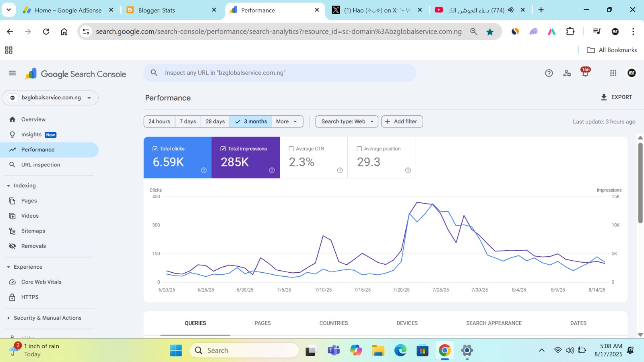Expand the More date range dropdown

(x=287, y=121)
